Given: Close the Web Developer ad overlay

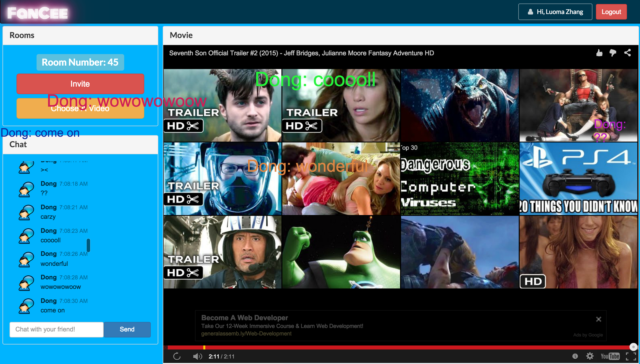Looking at the screenshot, I should click(x=598, y=319).
